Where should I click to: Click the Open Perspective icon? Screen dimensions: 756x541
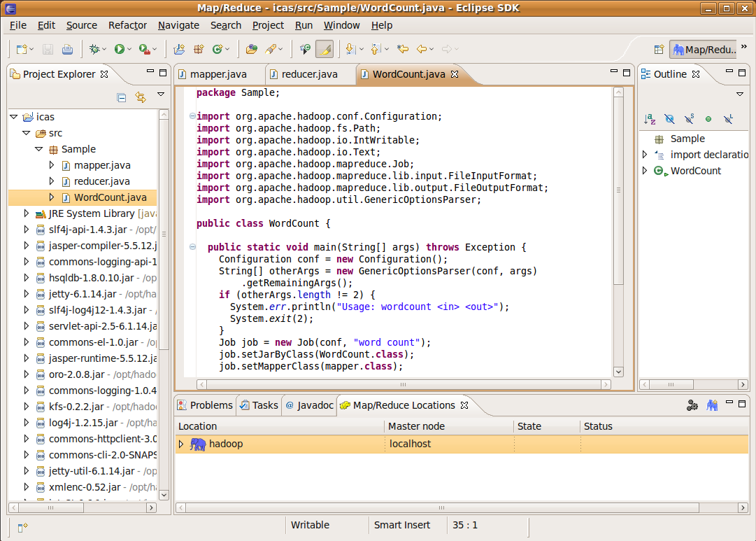(659, 49)
